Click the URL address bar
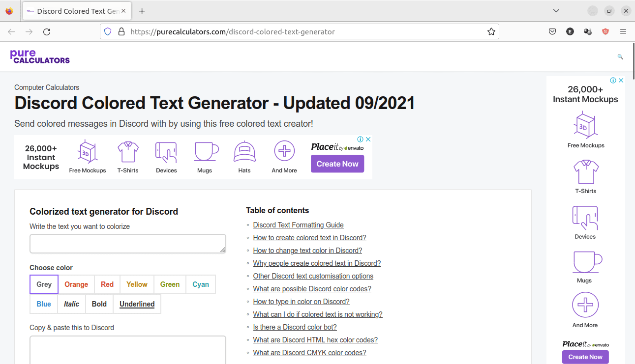The width and height of the screenshot is (635, 364). point(299,31)
